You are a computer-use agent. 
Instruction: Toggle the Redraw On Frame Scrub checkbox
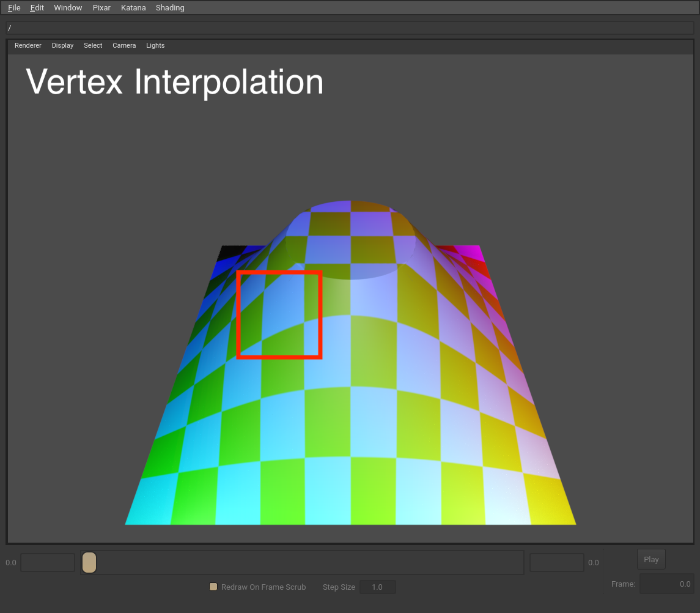point(213,587)
